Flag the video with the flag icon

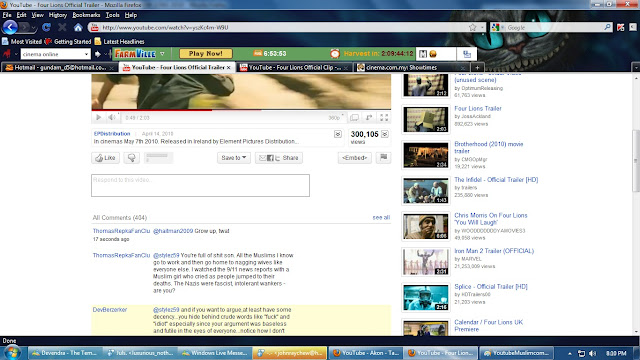tap(383, 158)
